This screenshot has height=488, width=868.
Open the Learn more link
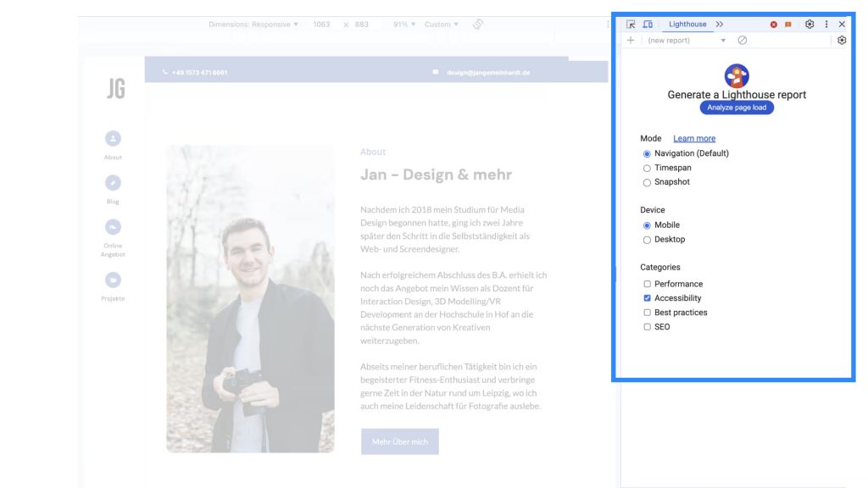pos(694,138)
